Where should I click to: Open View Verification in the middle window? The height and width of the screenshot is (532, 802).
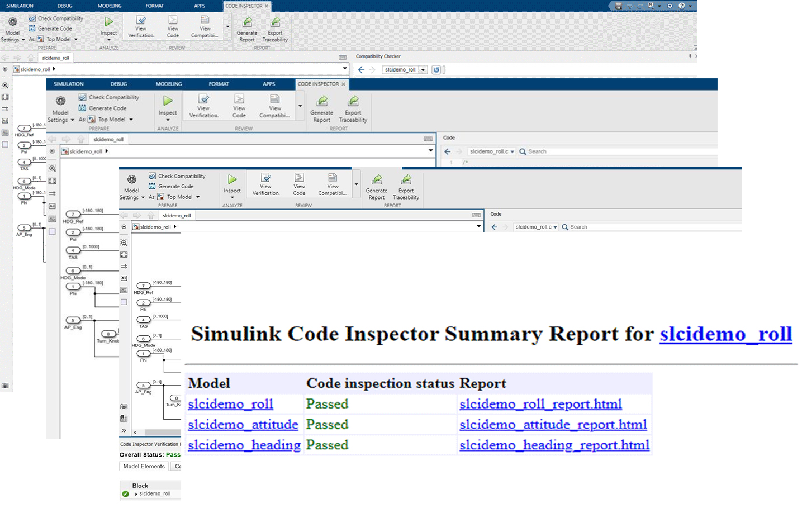[x=203, y=106]
